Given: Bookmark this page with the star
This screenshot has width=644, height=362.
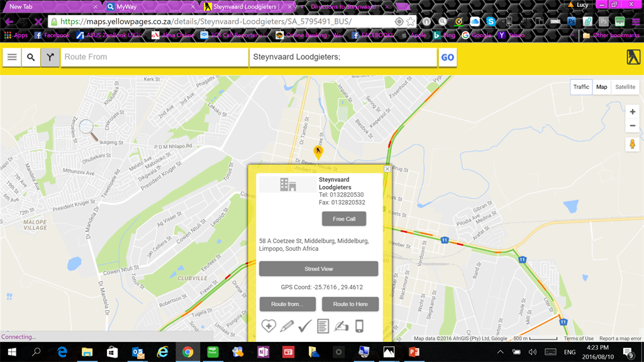Looking at the screenshot, I should (410, 21).
